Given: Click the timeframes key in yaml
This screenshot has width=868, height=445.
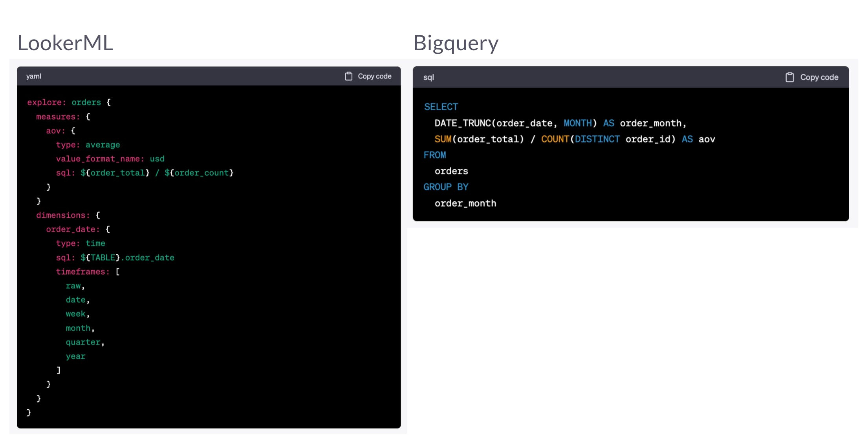Looking at the screenshot, I should [82, 272].
